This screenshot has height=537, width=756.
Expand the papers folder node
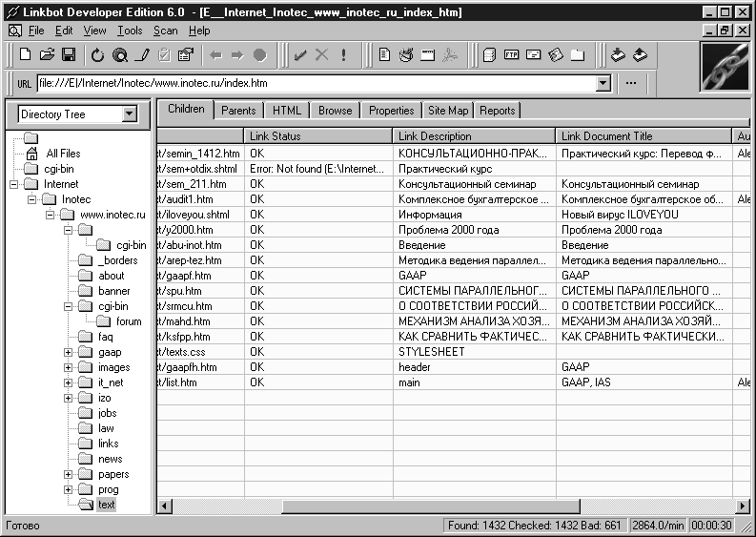(68, 474)
